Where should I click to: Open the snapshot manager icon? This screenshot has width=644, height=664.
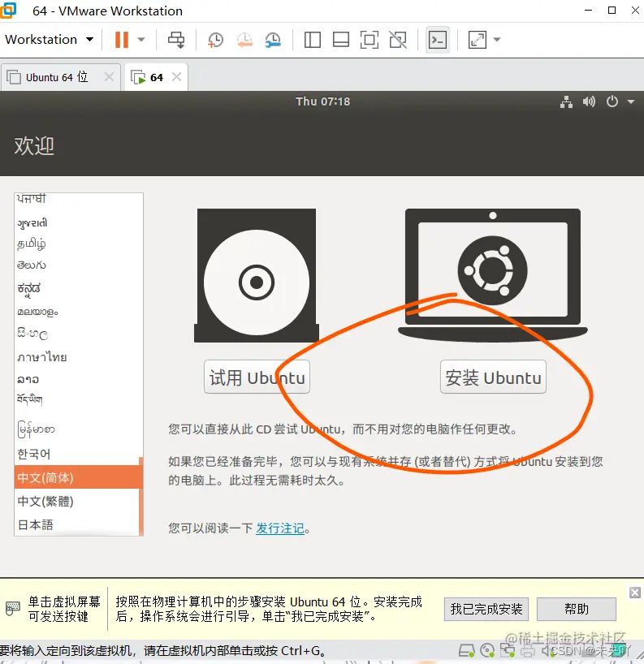273,40
